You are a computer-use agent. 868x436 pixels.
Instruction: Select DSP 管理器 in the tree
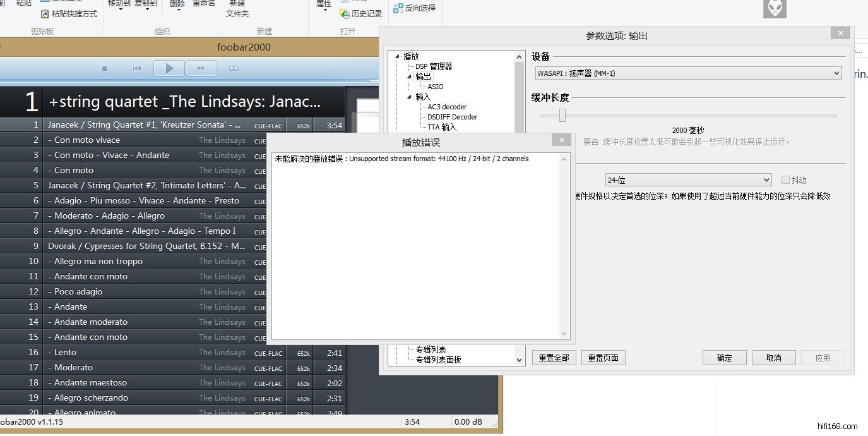point(433,66)
